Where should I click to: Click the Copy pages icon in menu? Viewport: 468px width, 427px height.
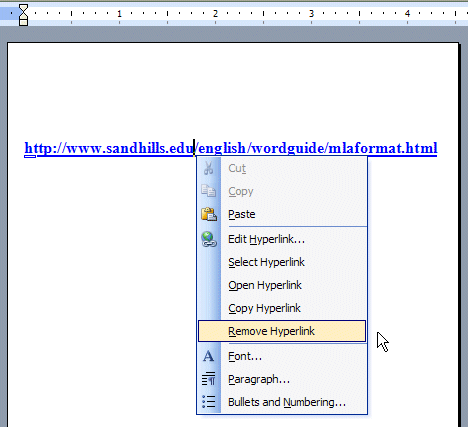[209, 191]
